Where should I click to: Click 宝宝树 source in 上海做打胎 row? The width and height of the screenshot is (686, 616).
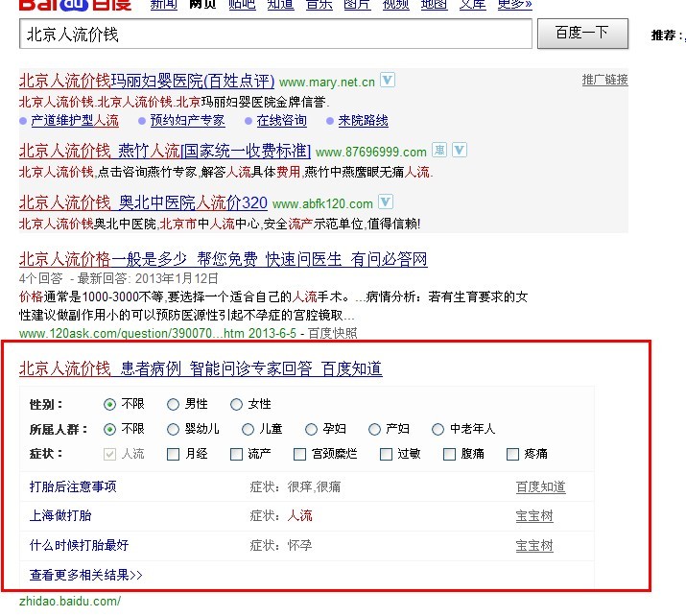click(534, 516)
